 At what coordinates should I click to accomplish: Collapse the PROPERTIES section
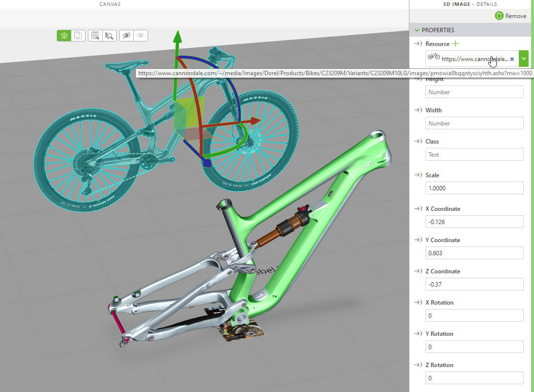pos(418,30)
